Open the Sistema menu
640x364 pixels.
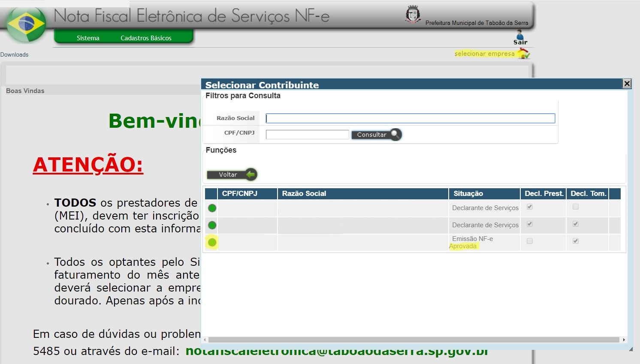point(88,38)
